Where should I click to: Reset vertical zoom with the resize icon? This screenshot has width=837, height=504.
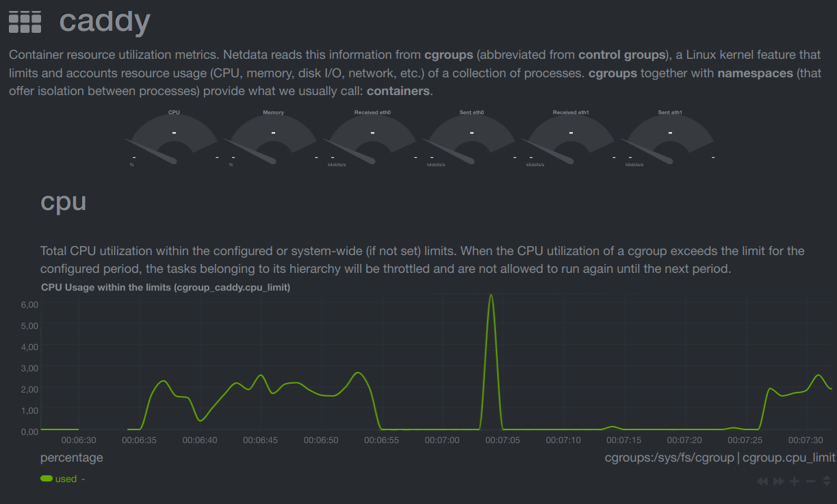827,481
